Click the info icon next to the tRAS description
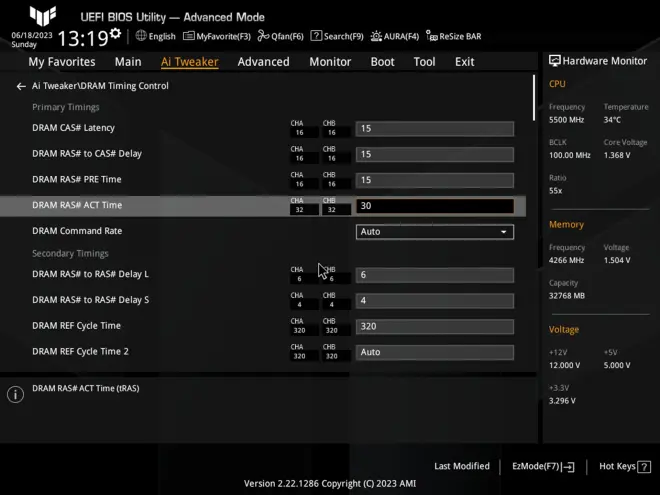The width and height of the screenshot is (660, 495). click(15, 394)
